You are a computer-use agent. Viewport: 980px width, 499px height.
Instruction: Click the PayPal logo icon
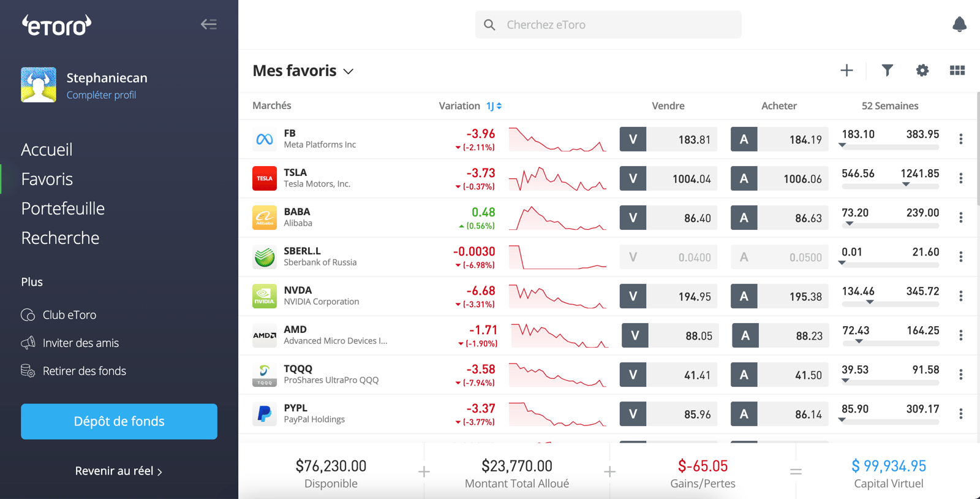[265, 414]
